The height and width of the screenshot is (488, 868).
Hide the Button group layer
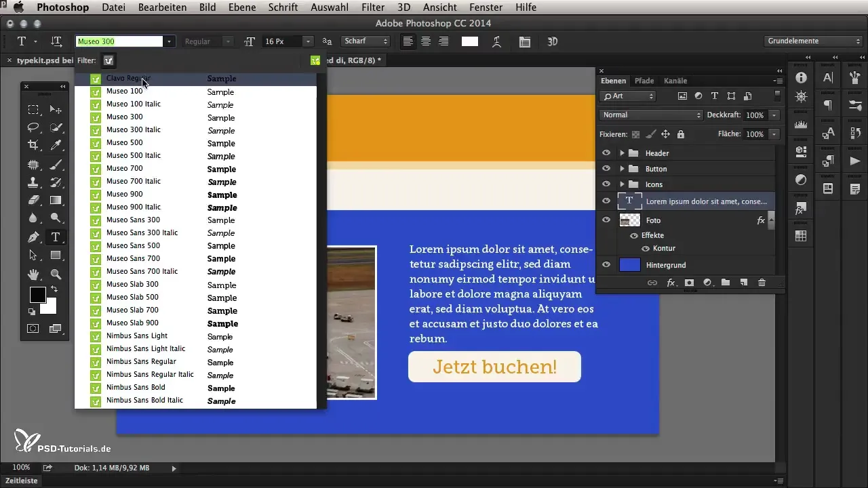(x=606, y=169)
